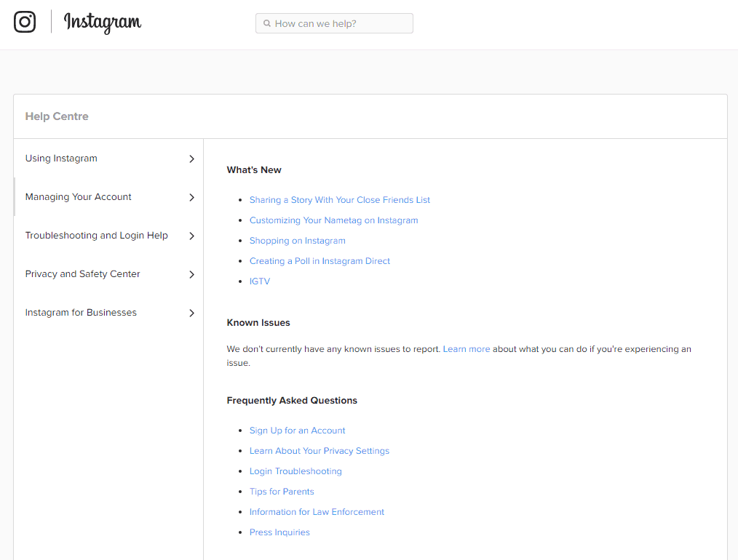This screenshot has width=738, height=560.
Task: Open the IGTV link
Action: 260,281
